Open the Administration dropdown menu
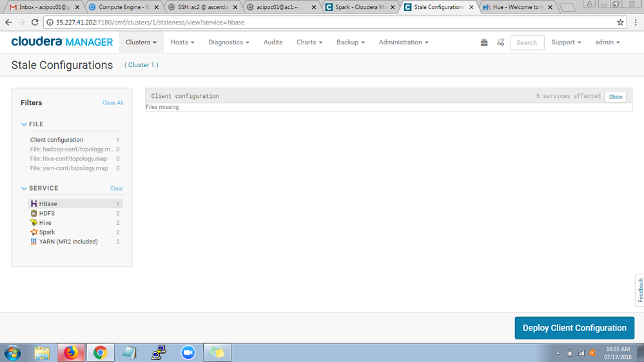The width and height of the screenshot is (644, 362). [404, 43]
